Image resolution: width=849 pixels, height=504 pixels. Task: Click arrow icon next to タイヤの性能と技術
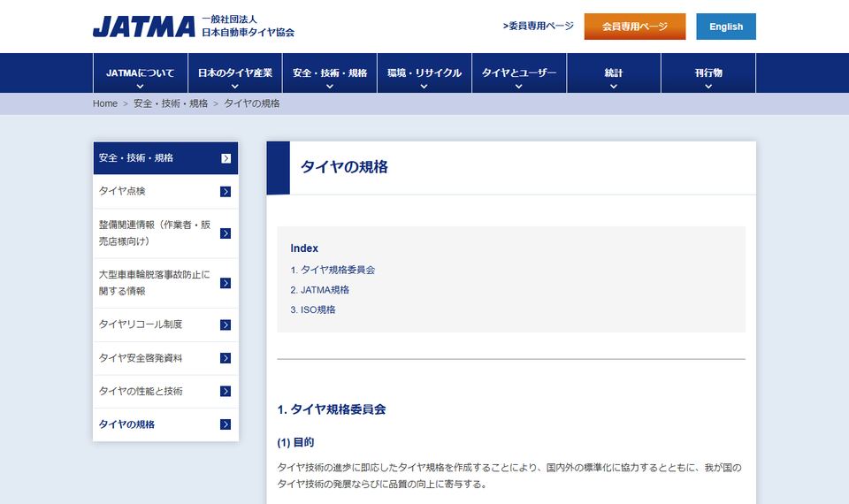click(x=226, y=391)
